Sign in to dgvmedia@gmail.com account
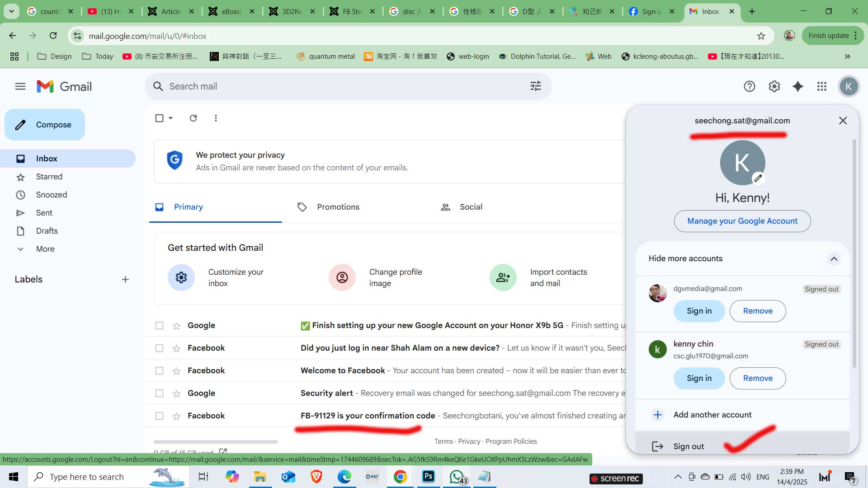The image size is (868, 488). click(699, 311)
